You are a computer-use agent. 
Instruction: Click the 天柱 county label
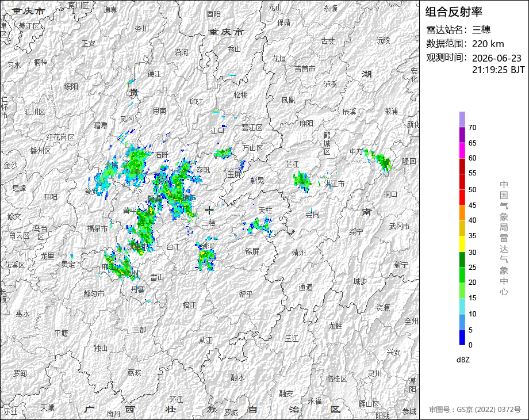(265, 210)
